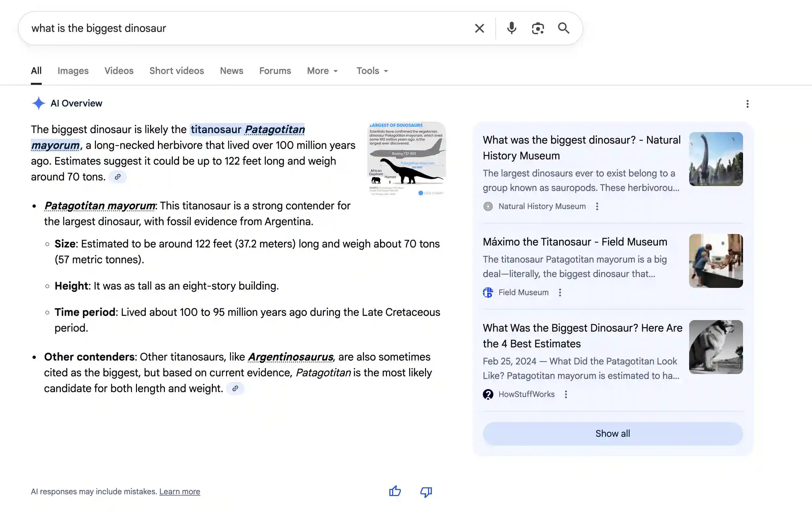Click the Natural History Museum favicon
The width and height of the screenshot is (812, 514).
[488, 206]
